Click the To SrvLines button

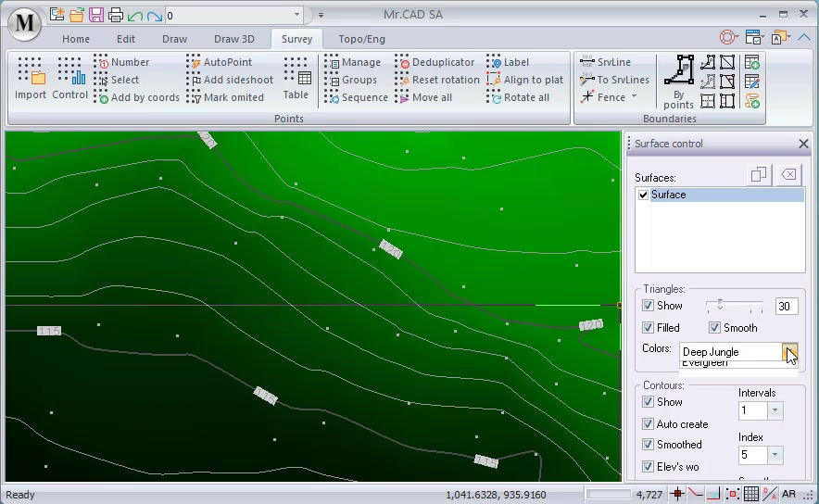[615, 80]
